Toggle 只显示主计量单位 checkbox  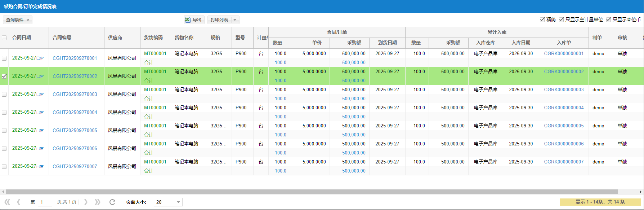coord(561,19)
